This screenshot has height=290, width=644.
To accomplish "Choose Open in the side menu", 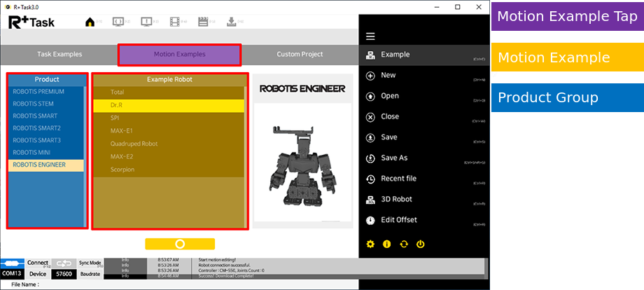I will tap(424, 96).
